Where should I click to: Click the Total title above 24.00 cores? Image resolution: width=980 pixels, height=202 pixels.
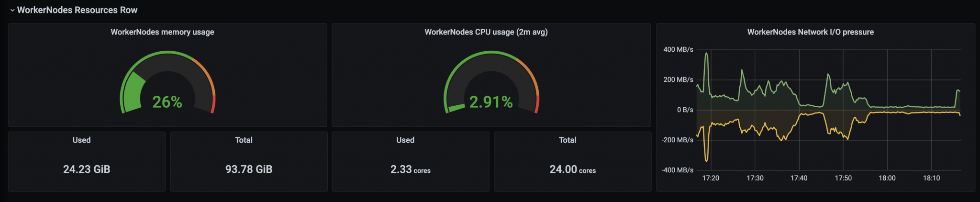coord(568,140)
